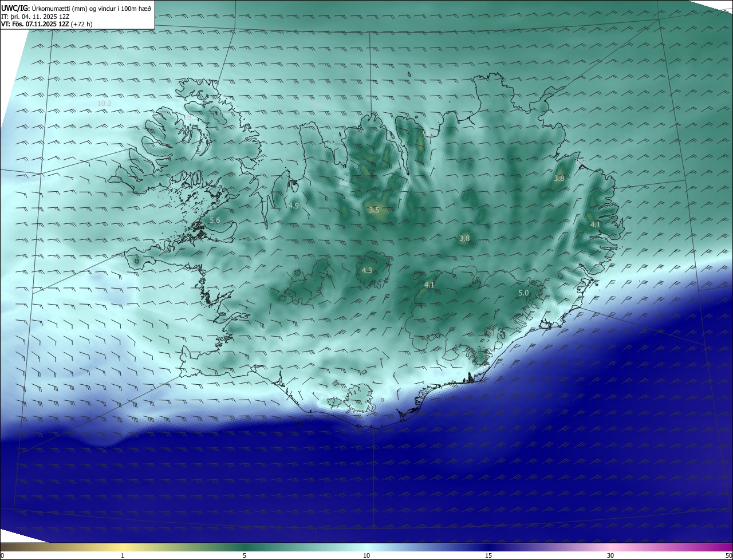The width and height of the screenshot is (733, 560).
Task: Click the 'VT: Fös. 07.11.2025 12Z (+72 h)' line
Action: point(47,24)
